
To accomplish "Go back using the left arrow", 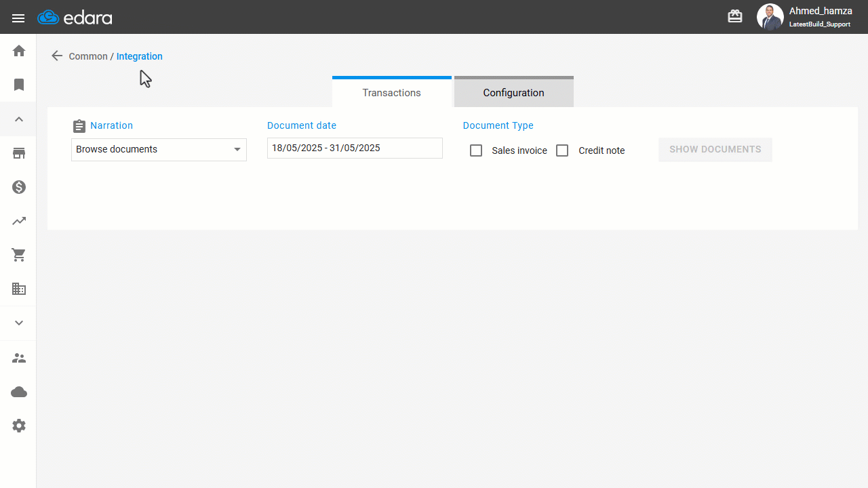I will pyautogui.click(x=57, y=56).
